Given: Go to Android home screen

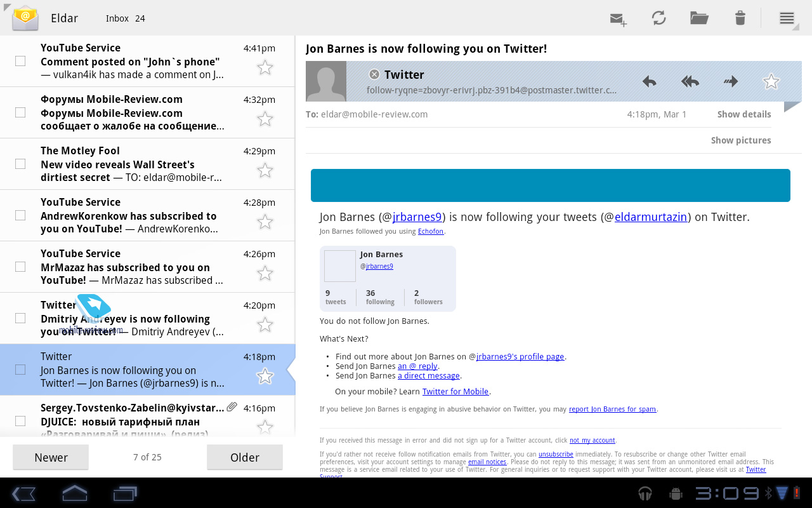Looking at the screenshot, I should [x=74, y=493].
